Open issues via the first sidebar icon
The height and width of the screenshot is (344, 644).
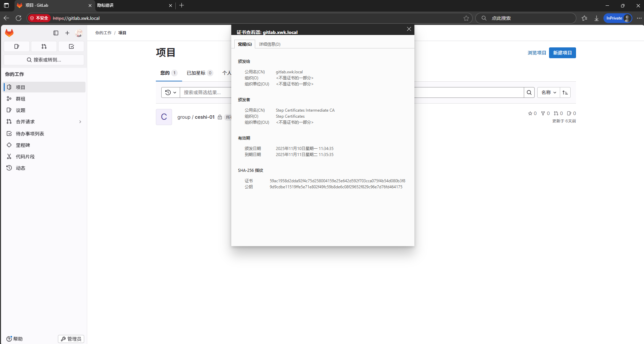click(x=16, y=46)
